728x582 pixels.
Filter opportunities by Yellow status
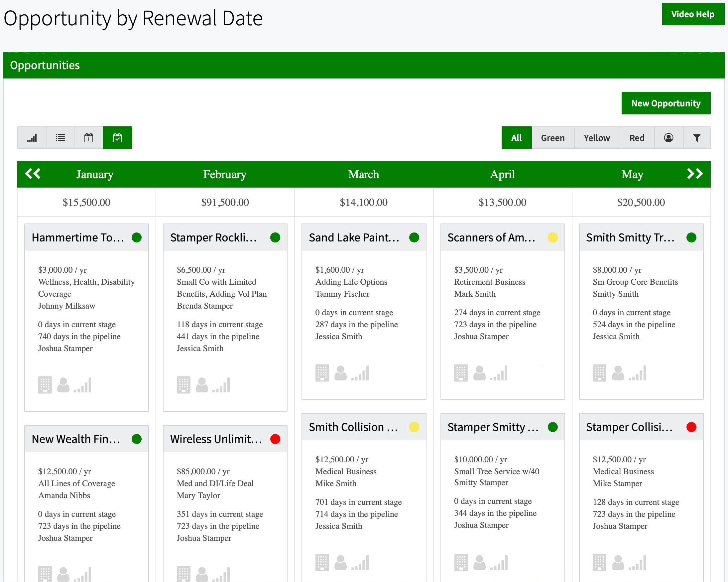pyautogui.click(x=597, y=138)
